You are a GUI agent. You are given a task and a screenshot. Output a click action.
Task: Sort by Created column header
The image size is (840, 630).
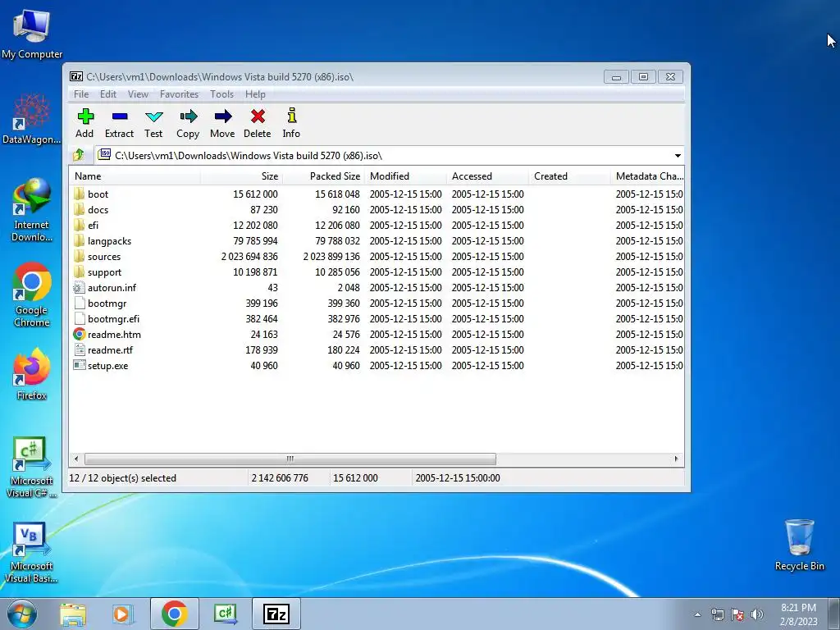click(569, 176)
